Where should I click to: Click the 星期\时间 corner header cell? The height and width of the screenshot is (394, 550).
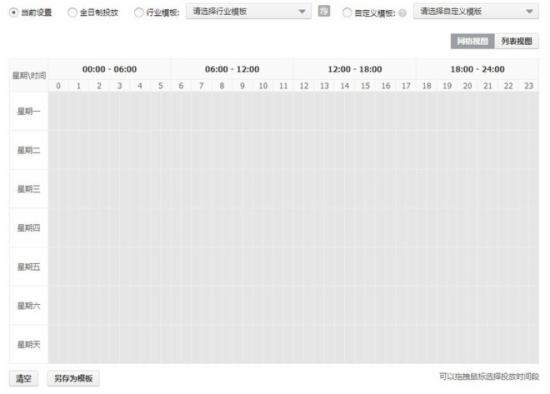[29, 75]
